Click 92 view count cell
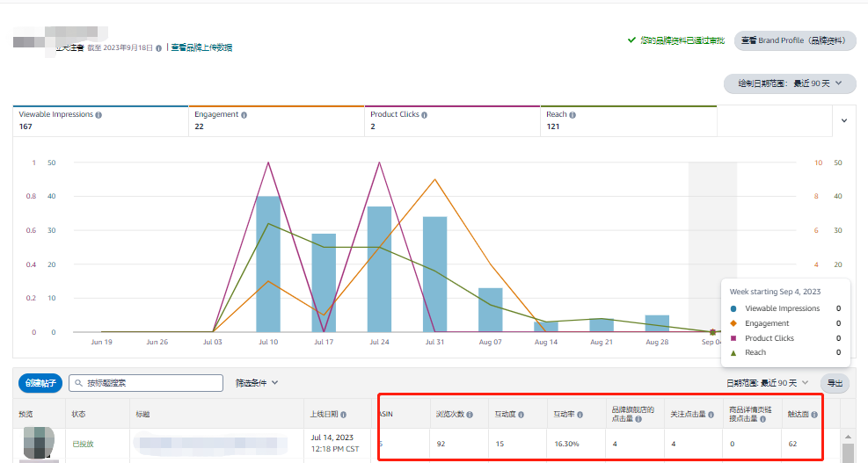 tap(441, 444)
